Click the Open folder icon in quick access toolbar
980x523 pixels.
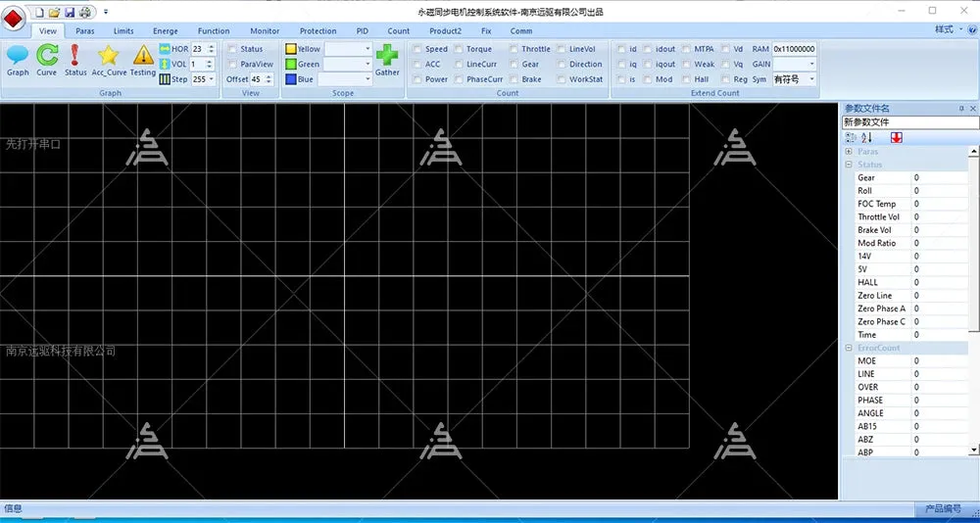pyautogui.click(x=54, y=12)
